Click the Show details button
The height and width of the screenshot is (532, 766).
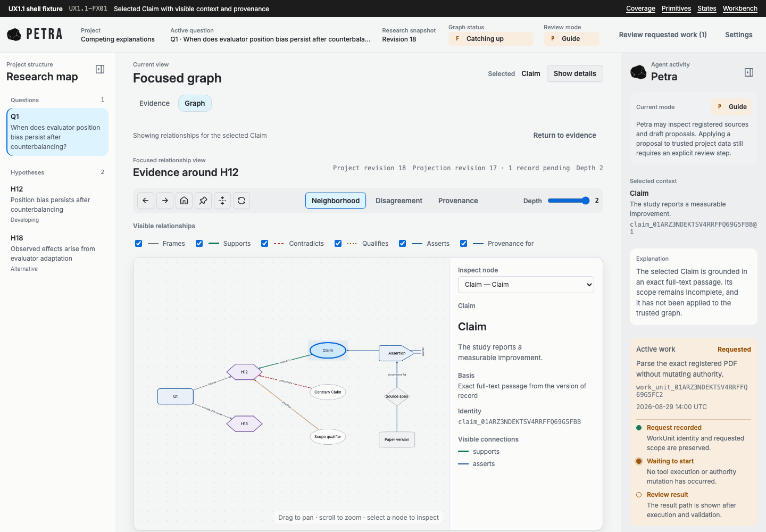pyautogui.click(x=575, y=73)
